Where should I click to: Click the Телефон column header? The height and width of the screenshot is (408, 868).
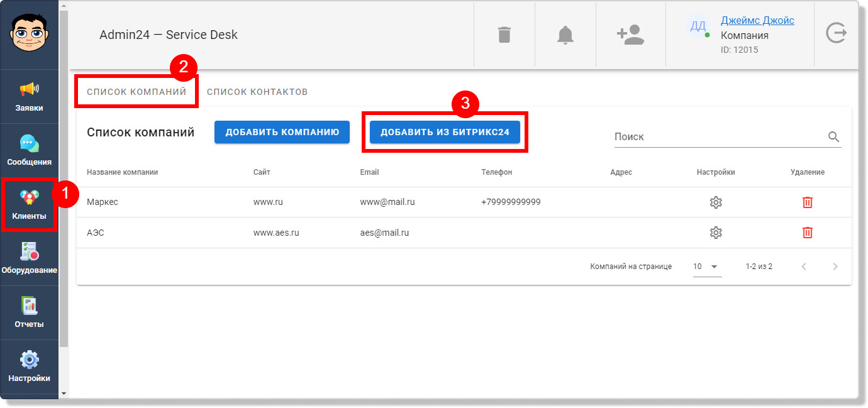(497, 172)
